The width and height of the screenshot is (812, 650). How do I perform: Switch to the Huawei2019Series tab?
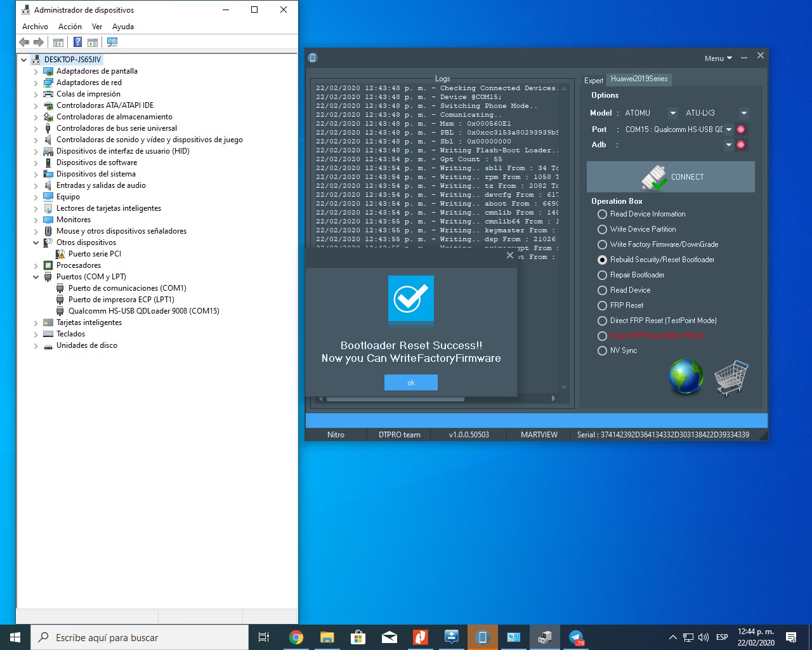pos(639,79)
